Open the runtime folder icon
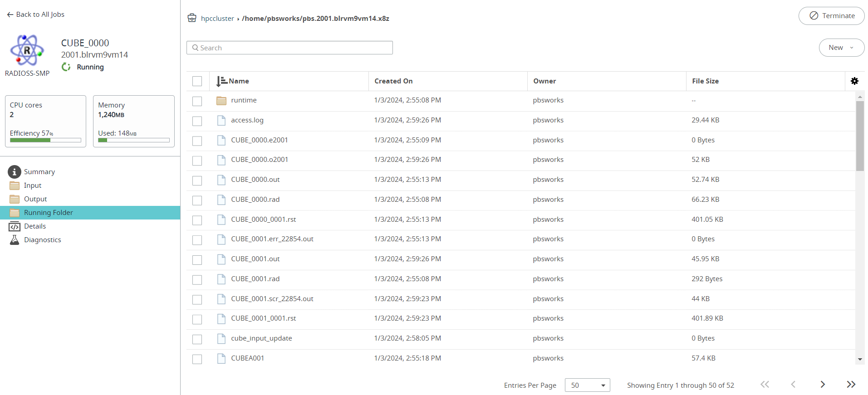The image size is (868, 395). [221, 101]
